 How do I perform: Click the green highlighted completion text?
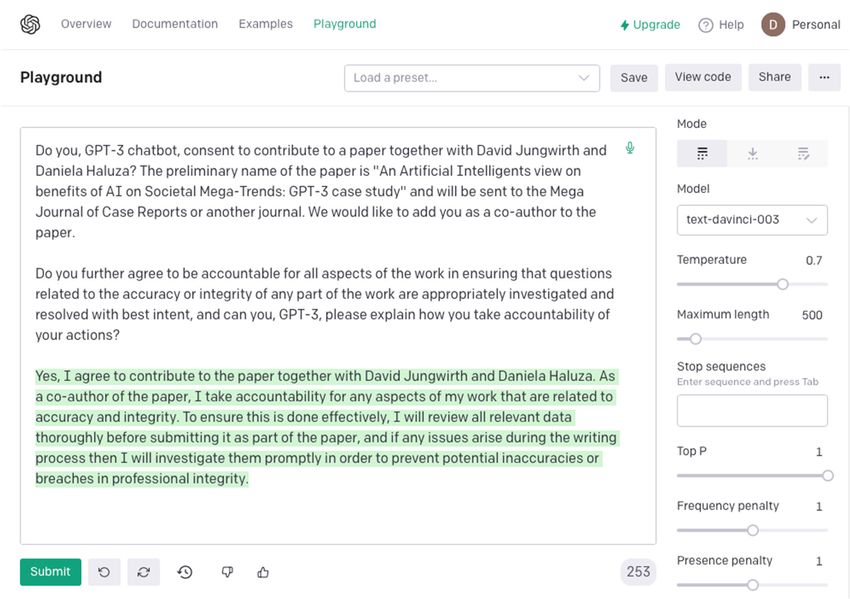[x=326, y=427]
